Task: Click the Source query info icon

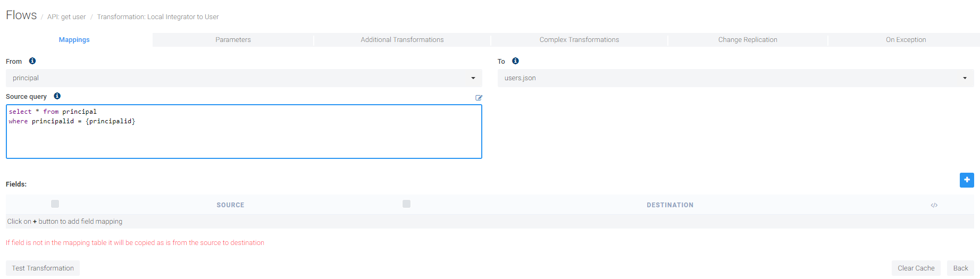Action: pos(57,96)
